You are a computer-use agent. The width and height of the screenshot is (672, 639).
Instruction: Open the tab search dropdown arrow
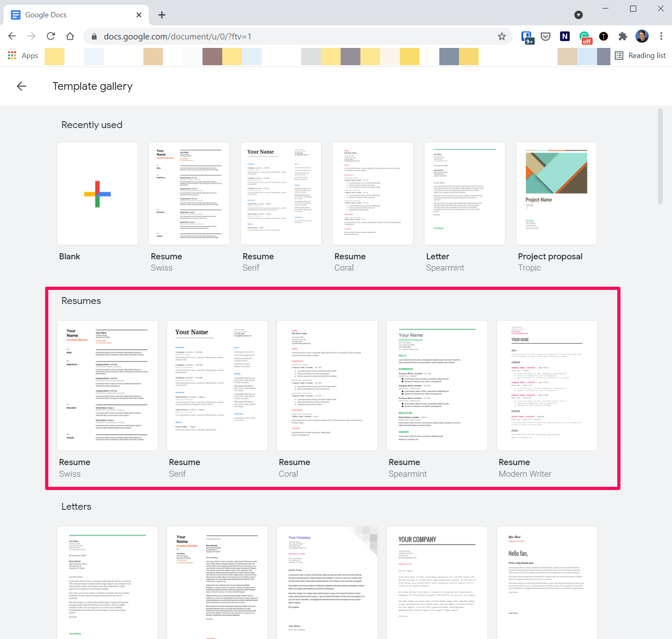point(579,15)
